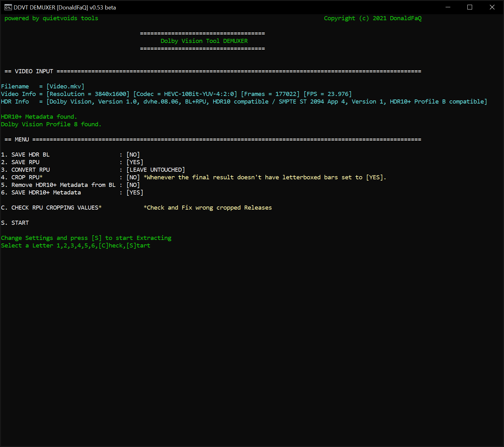Click 'Change Settings and press [S]' prompt
504x447 pixels.
(x=86, y=238)
